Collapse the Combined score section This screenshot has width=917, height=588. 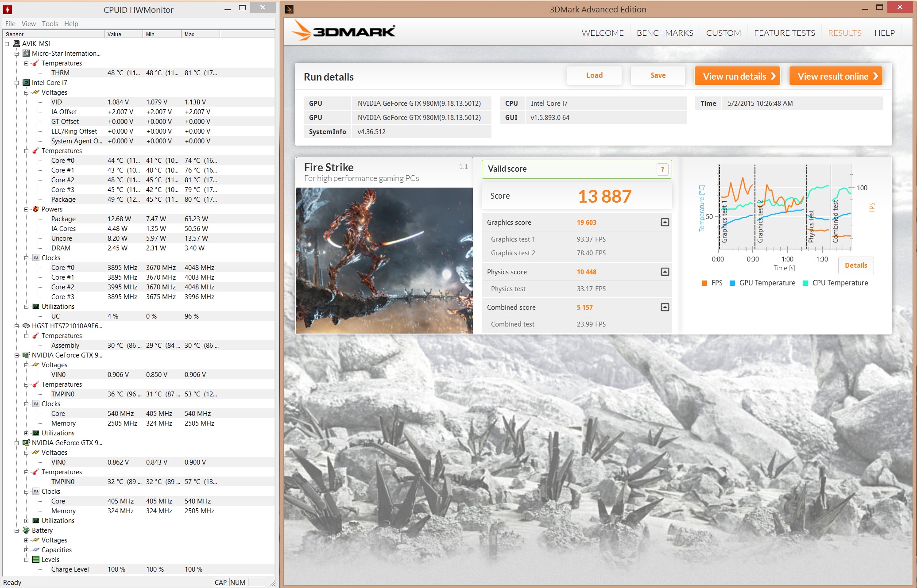[x=665, y=307]
